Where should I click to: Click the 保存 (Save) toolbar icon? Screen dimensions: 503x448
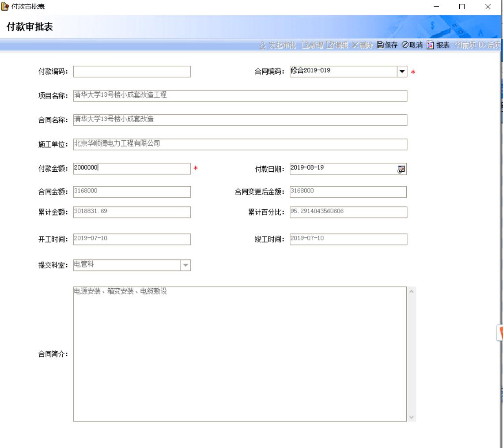(x=380, y=45)
